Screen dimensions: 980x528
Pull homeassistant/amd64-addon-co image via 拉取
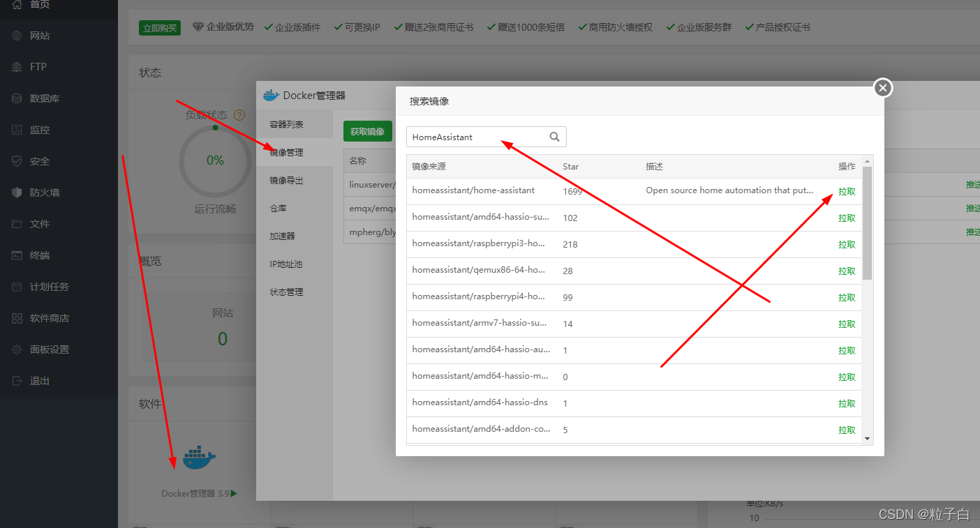coord(847,430)
